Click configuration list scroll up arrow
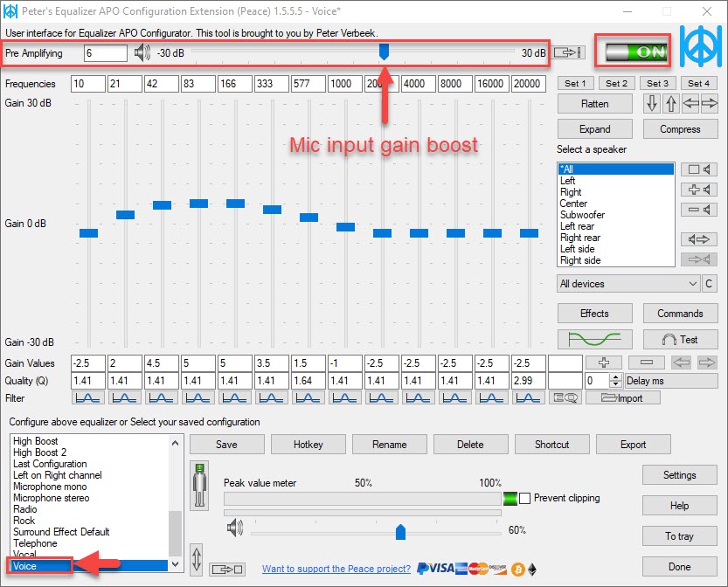The width and height of the screenshot is (728, 587). point(175,443)
